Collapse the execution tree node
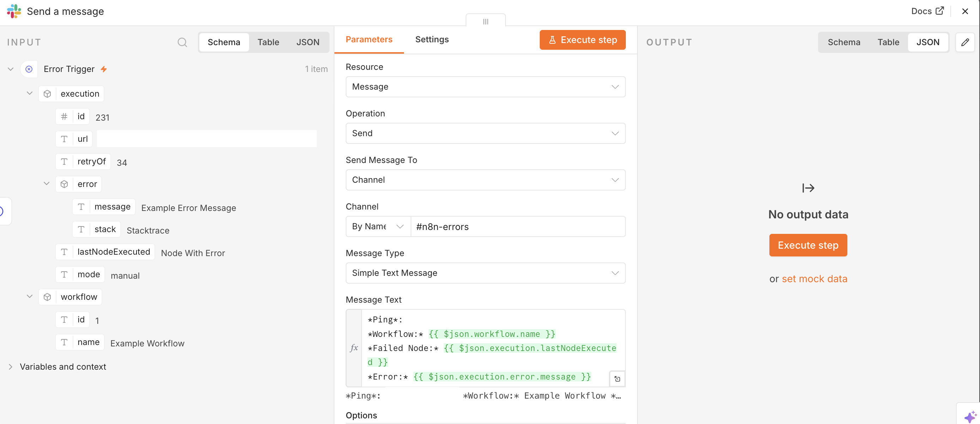The width and height of the screenshot is (980, 424). (30, 93)
